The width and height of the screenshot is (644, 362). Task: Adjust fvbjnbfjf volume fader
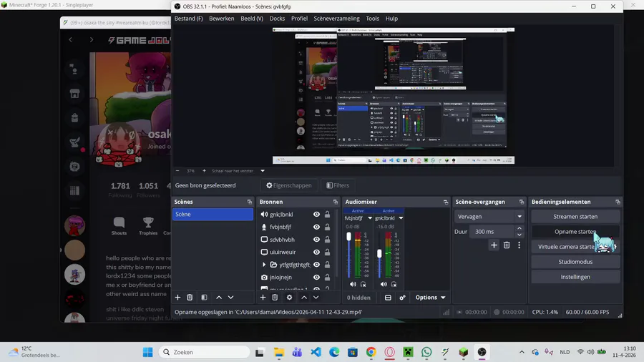[x=348, y=236]
